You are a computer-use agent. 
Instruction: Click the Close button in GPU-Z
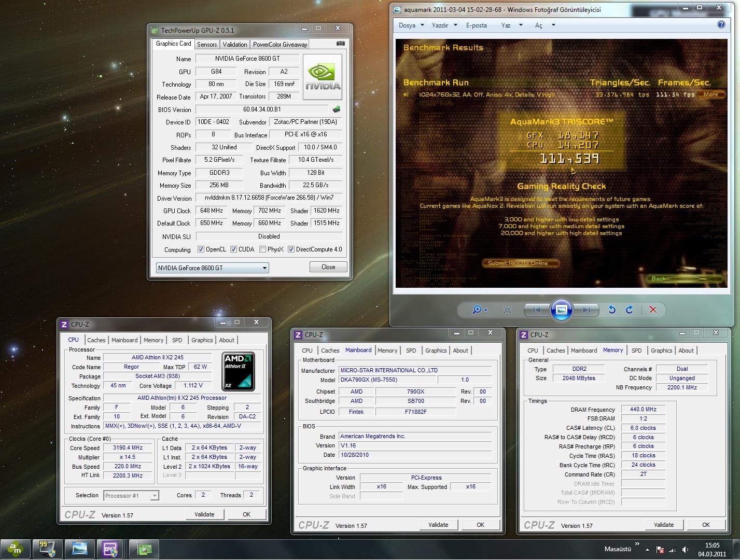328,267
